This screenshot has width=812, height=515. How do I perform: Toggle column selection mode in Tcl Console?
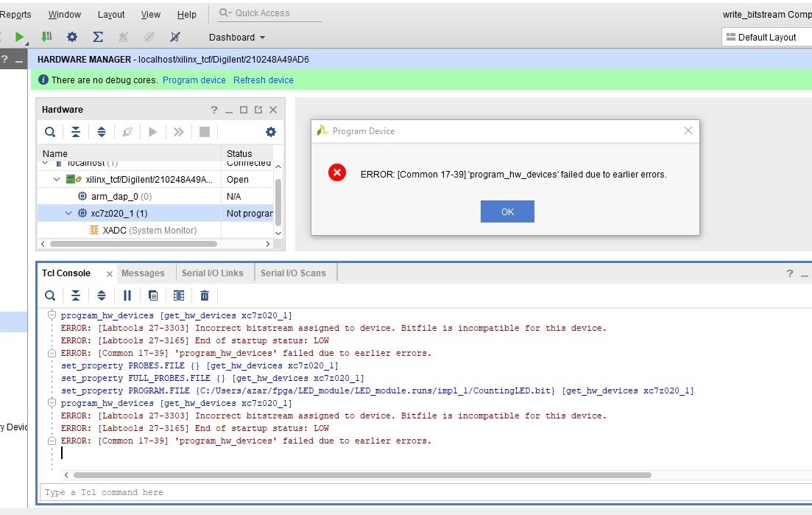click(179, 295)
